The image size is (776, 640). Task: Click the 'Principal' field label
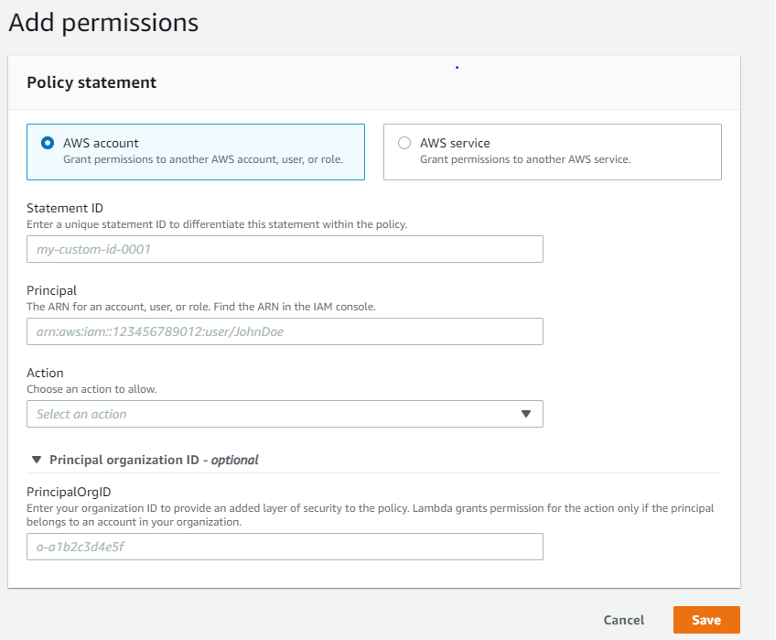point(52,290)
